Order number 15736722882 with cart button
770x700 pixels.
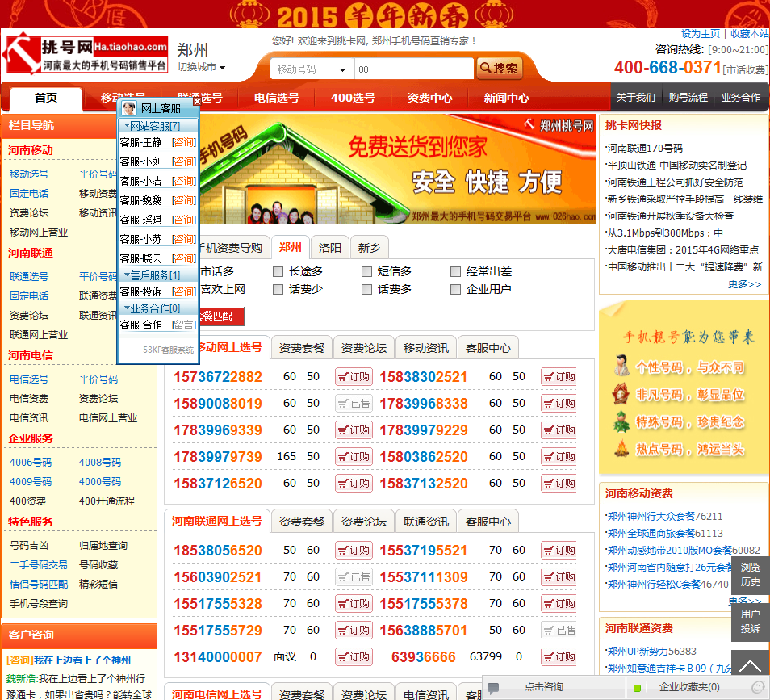pos(354,377)
